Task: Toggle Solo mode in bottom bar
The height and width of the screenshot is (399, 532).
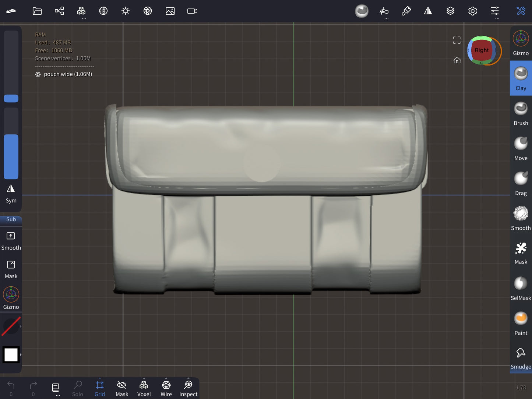Action: [x=78, y=388]
